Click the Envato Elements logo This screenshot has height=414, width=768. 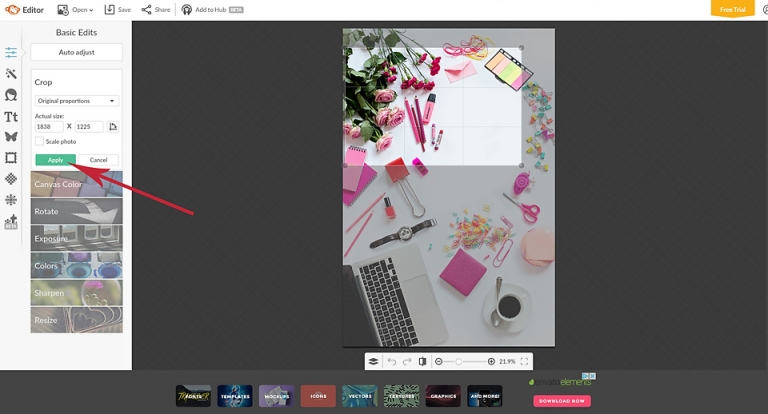(560, 382)
